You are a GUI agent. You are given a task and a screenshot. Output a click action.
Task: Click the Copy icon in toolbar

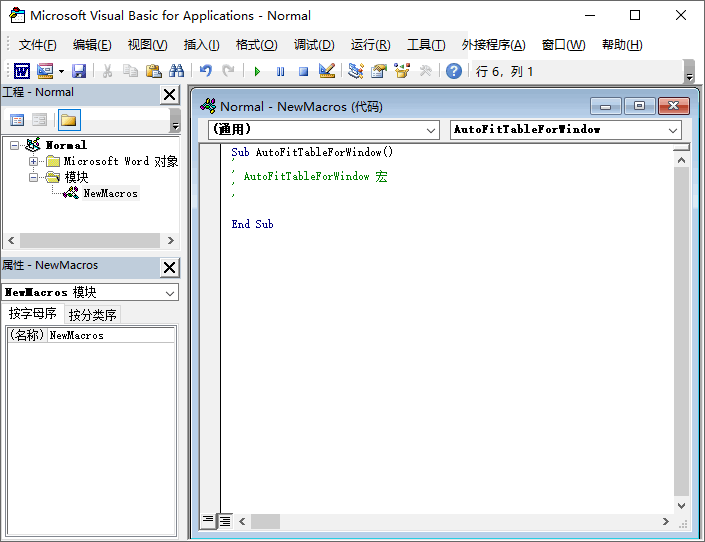(x=130, y=71)
